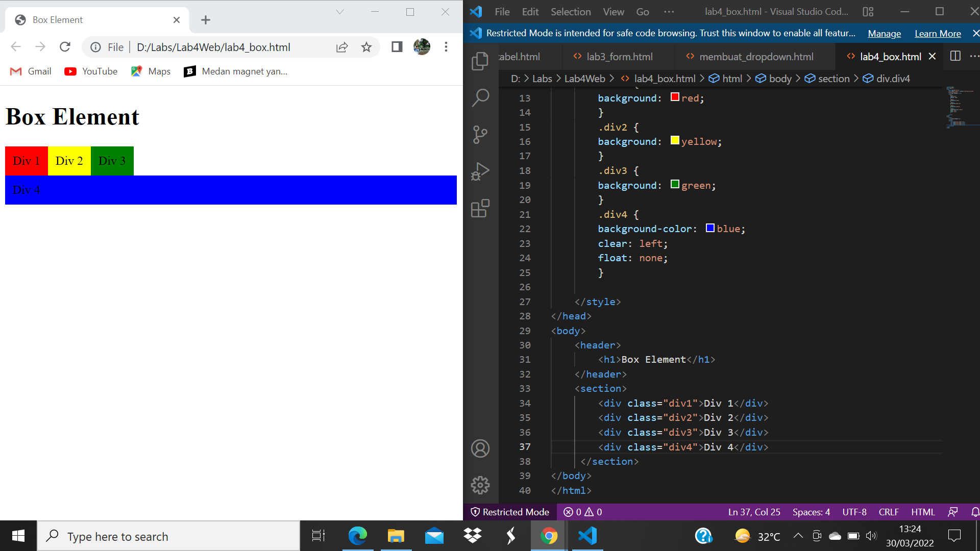Screen dimensions: 980x551
Task: Open the Source Control panel
Action: (480, 134)
